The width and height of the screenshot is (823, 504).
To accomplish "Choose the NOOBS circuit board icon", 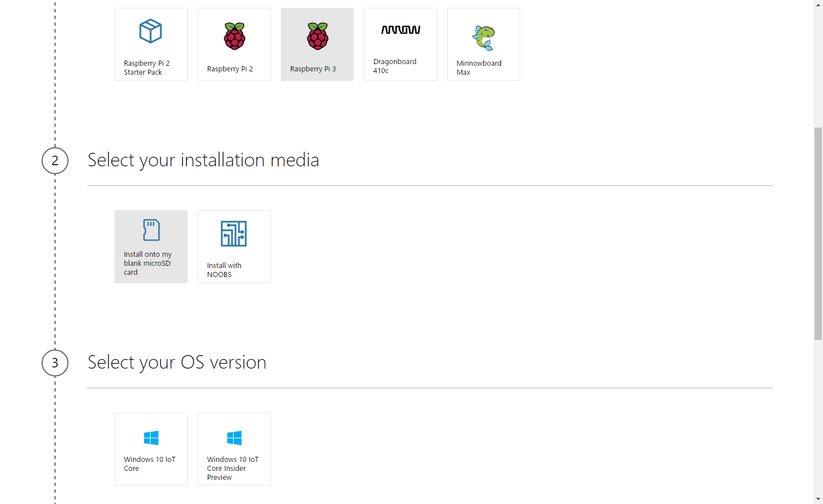I will point(234,234).
